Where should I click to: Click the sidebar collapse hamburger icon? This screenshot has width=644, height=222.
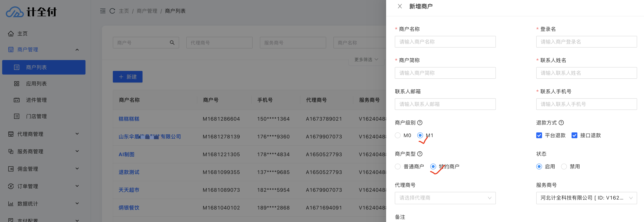103,11
